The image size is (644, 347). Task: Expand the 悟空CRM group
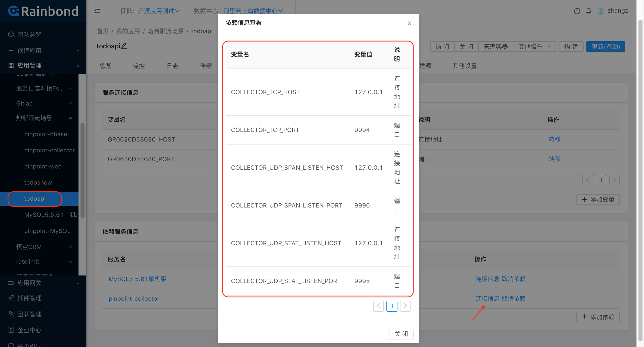pyautogui.click(x=44, y=247)
